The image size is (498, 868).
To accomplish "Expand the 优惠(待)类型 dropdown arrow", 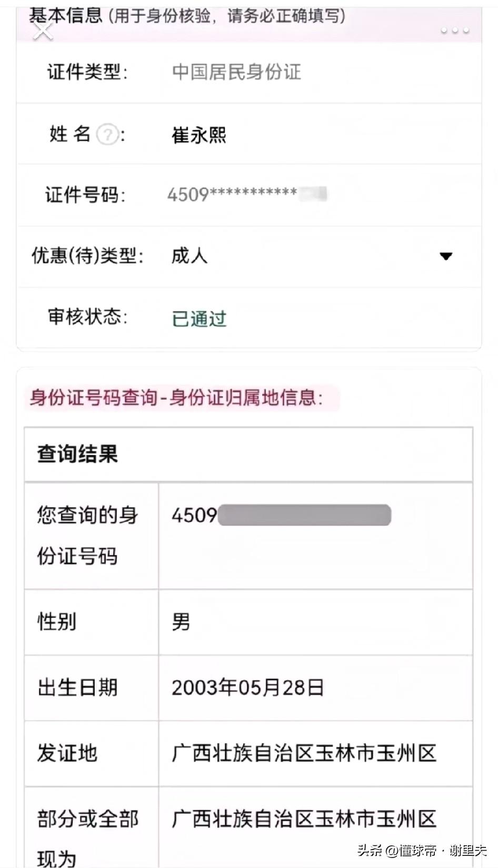I will [x=446, y=257].
